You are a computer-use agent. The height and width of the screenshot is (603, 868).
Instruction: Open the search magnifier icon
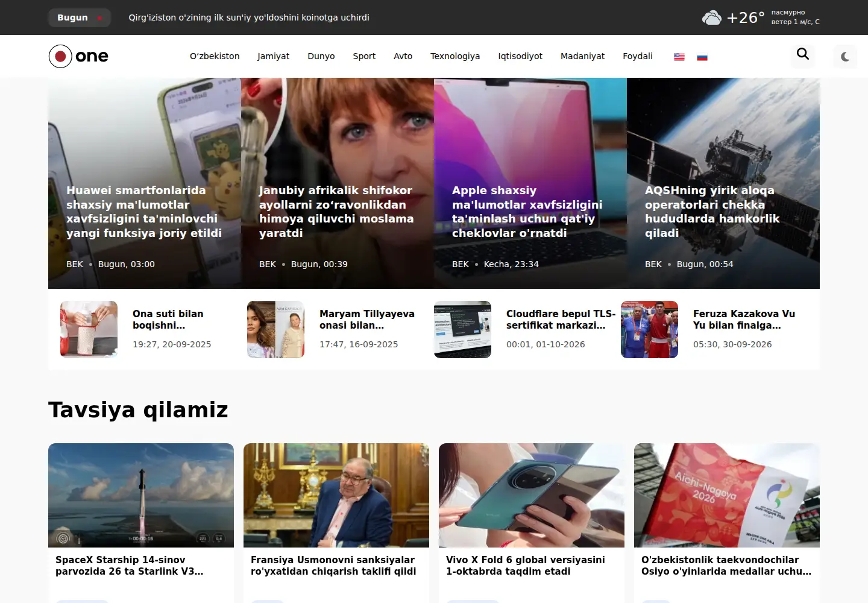point(803,54)
